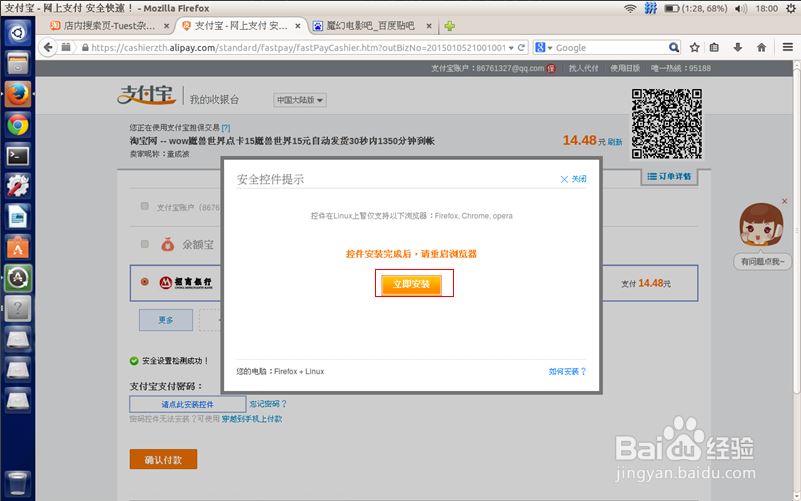
Task: Close the help assistant avatar widget
Action: click(785, 201)
